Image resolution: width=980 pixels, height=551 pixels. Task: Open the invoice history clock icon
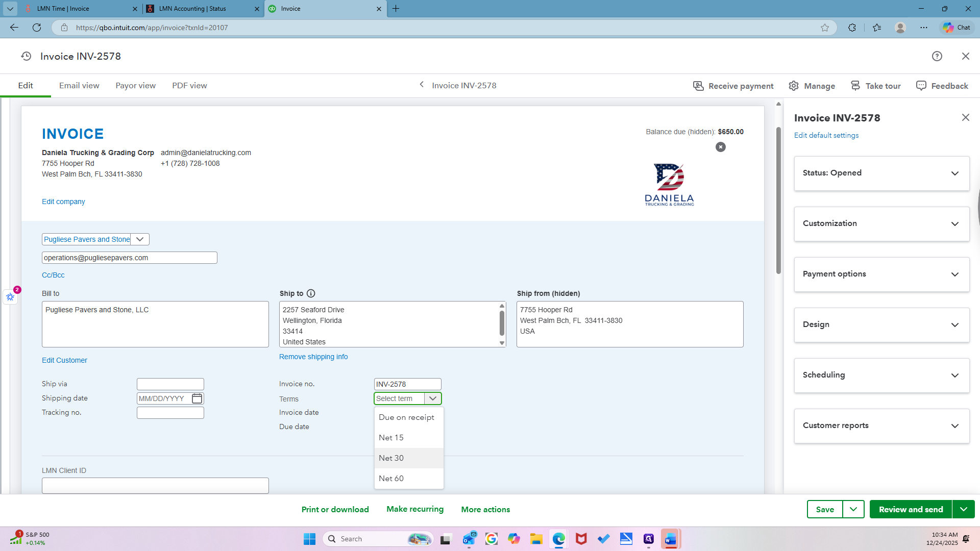point(26,56)
